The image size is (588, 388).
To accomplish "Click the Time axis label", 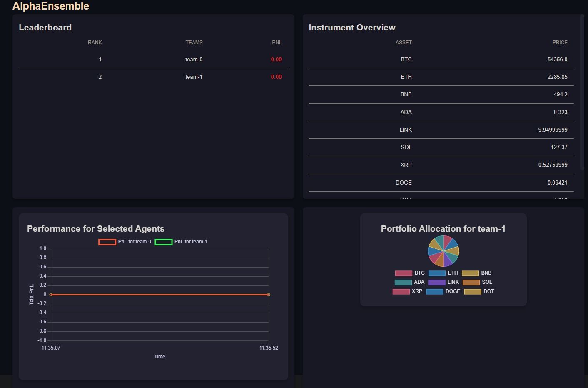I will click(x=160, y=357).
